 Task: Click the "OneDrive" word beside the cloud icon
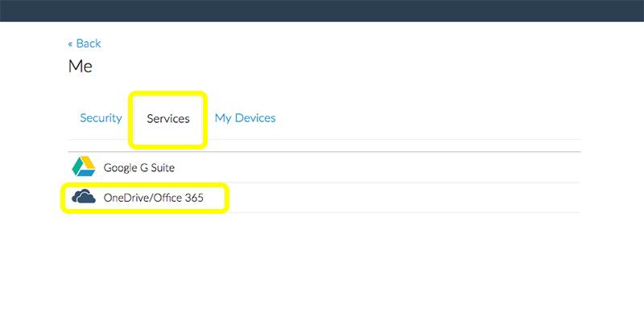[126, 198]
